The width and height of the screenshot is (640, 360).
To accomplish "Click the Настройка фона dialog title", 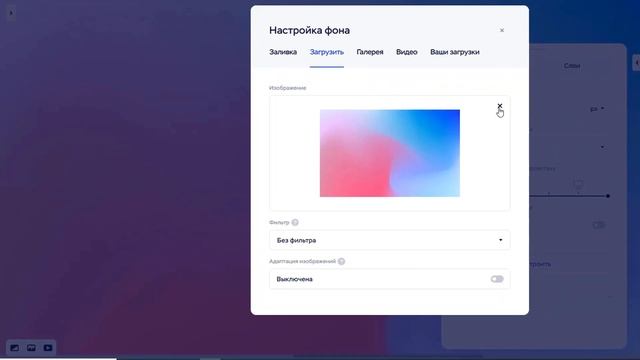I will point(309,30).
